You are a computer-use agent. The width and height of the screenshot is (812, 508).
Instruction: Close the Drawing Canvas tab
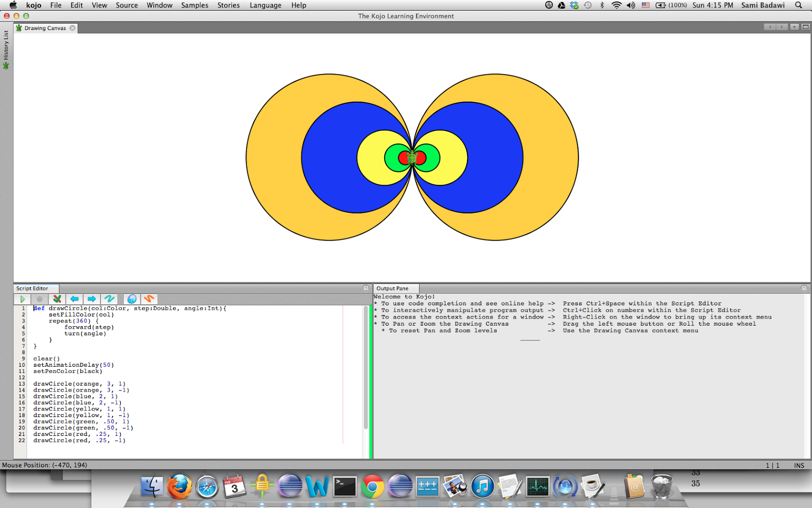tap(73, 28)
